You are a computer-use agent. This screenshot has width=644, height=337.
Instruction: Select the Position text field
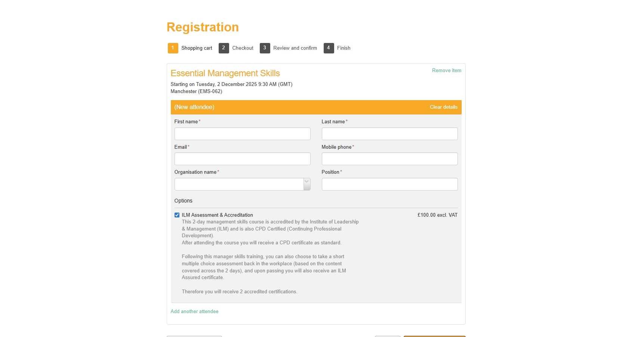(x=389, y=184)
